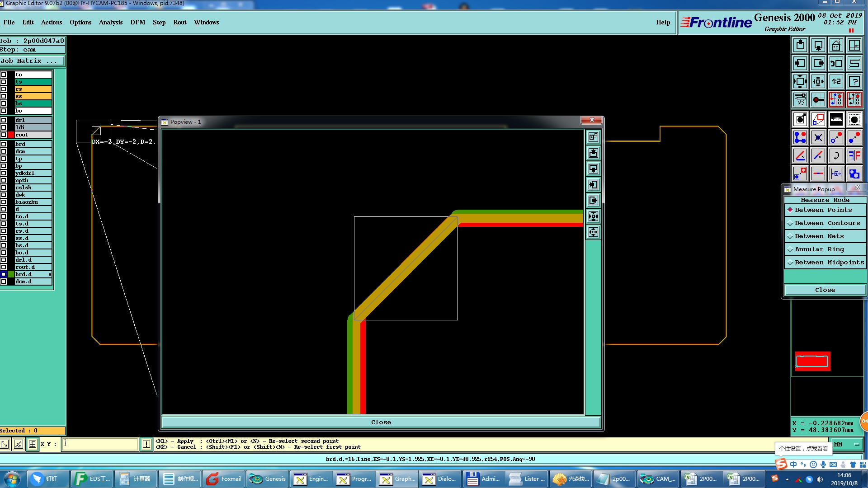Click the XY coordinate input field
This screenshot has height=488, width=868.
click(100, 444)
